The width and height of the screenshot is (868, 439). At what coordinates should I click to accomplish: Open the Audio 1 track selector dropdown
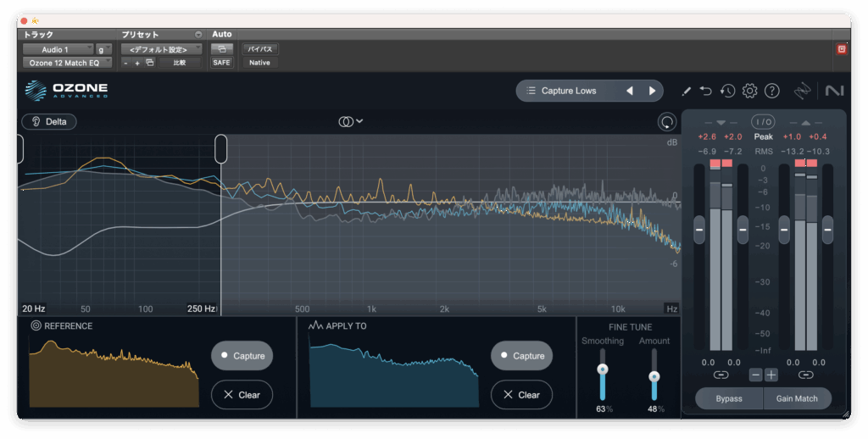point(57,50)
